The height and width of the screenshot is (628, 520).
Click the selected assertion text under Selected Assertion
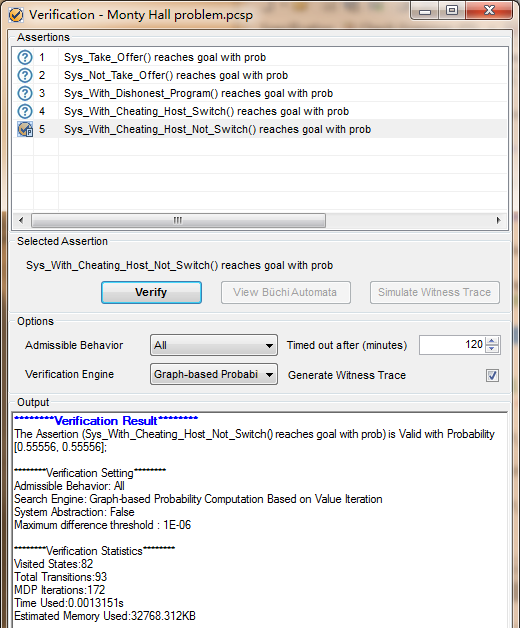[x=179, y=265]
